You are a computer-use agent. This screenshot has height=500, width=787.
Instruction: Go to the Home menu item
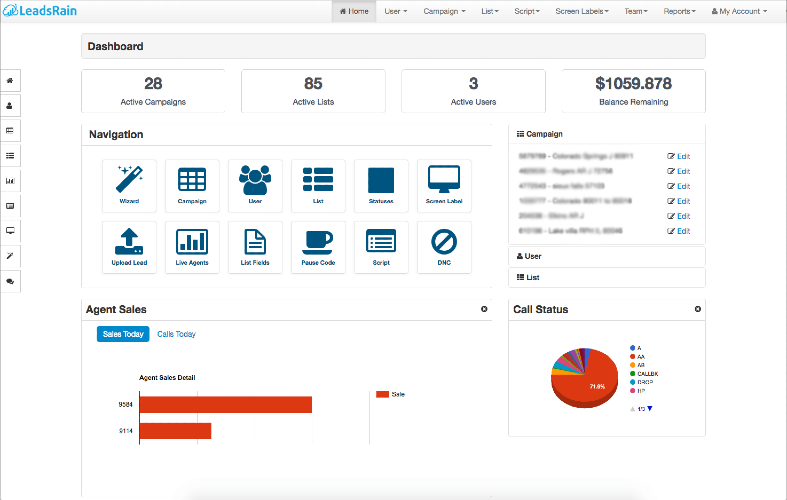pyautogui.click(x=354, y=11)
